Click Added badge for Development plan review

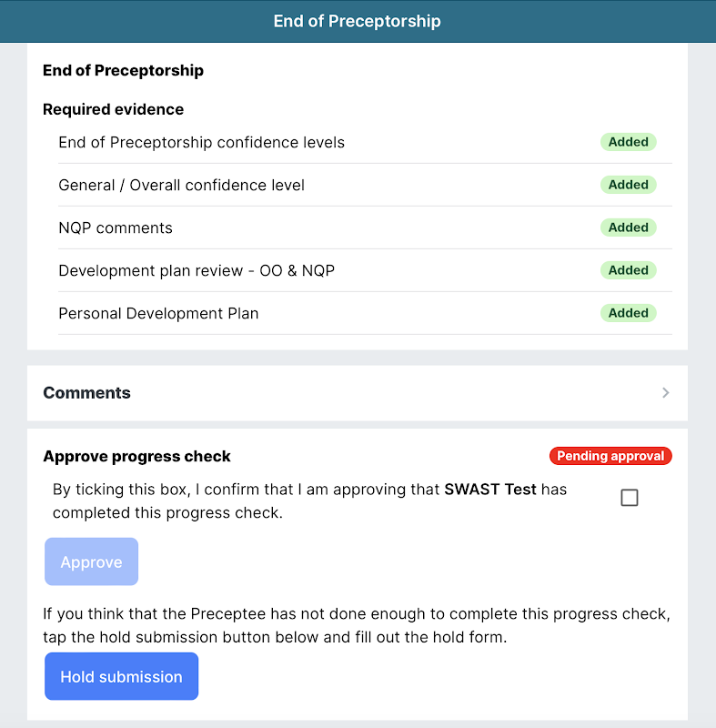[x=628, y=270]
